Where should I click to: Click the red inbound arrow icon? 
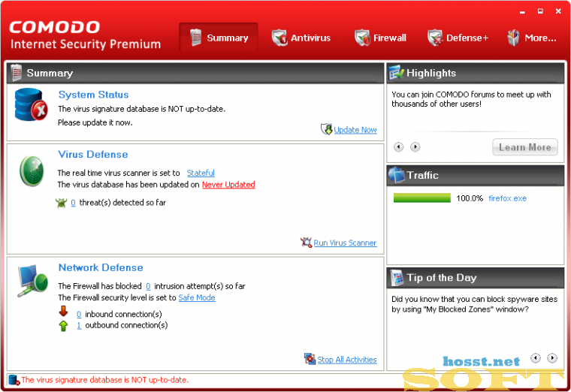pyautogui.click(x=63, y=311)
